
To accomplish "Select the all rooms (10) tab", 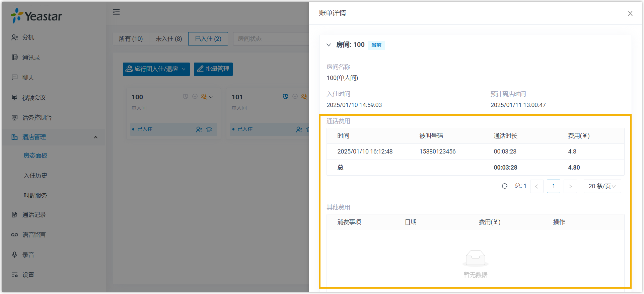I will 131,39.
